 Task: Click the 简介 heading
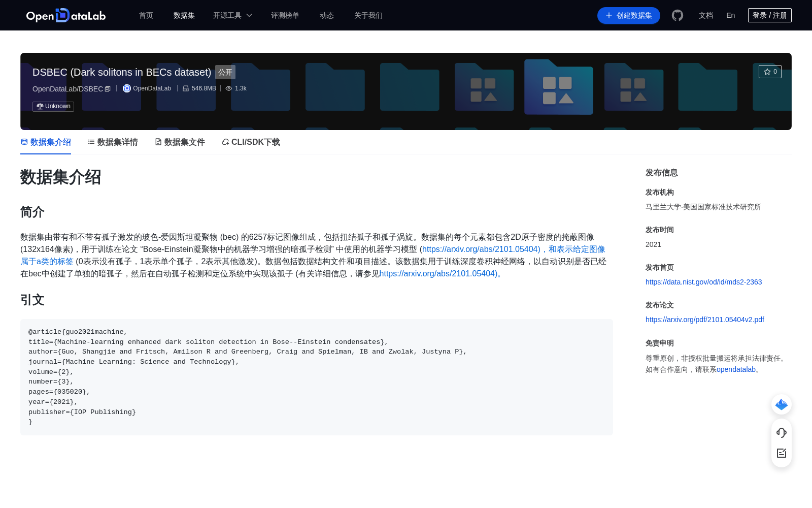coord(32,212)
